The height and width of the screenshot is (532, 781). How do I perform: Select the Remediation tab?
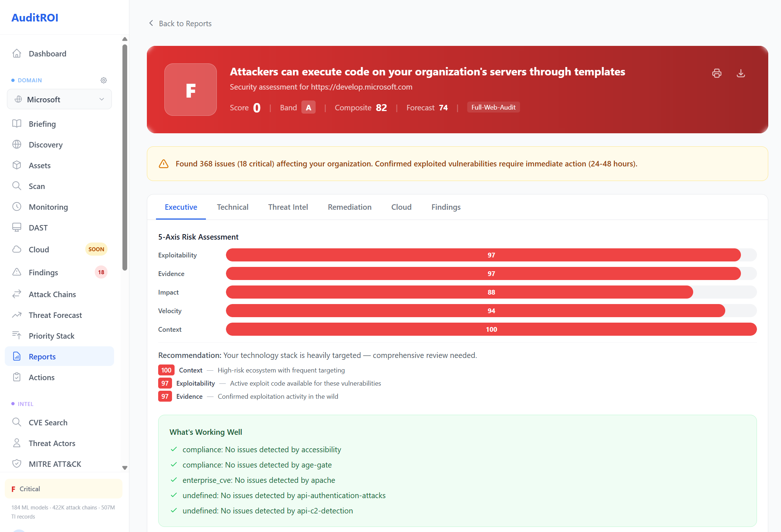(349, 207)
